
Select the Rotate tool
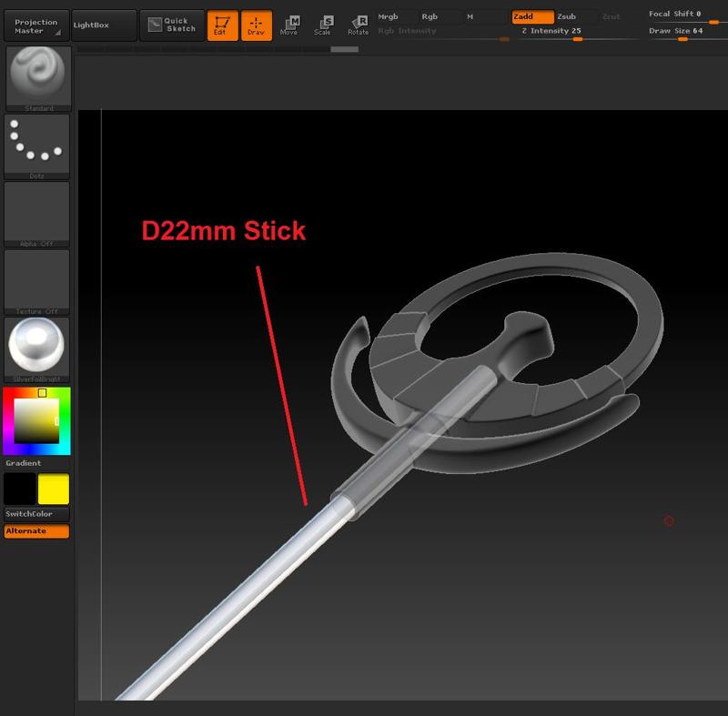coord(358,25)
